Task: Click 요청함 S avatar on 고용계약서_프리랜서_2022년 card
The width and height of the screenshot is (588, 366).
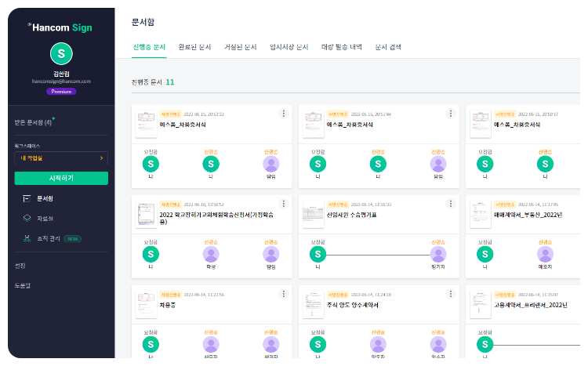Action: coord(485,344)
